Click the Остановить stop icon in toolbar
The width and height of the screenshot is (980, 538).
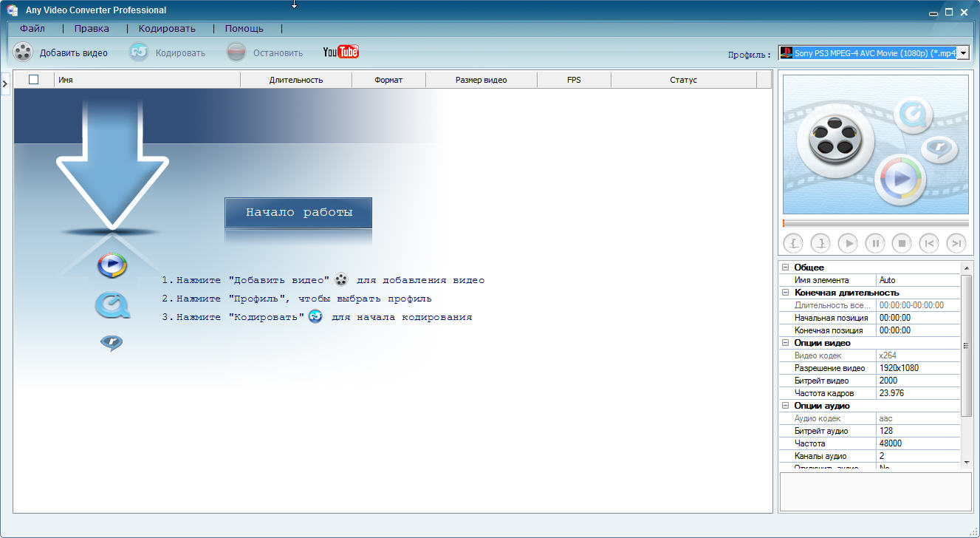(236, 52)
